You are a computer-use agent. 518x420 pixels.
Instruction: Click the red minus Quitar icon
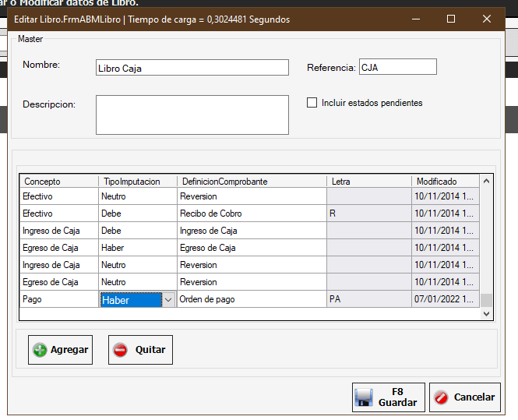[x=121, y=350]
